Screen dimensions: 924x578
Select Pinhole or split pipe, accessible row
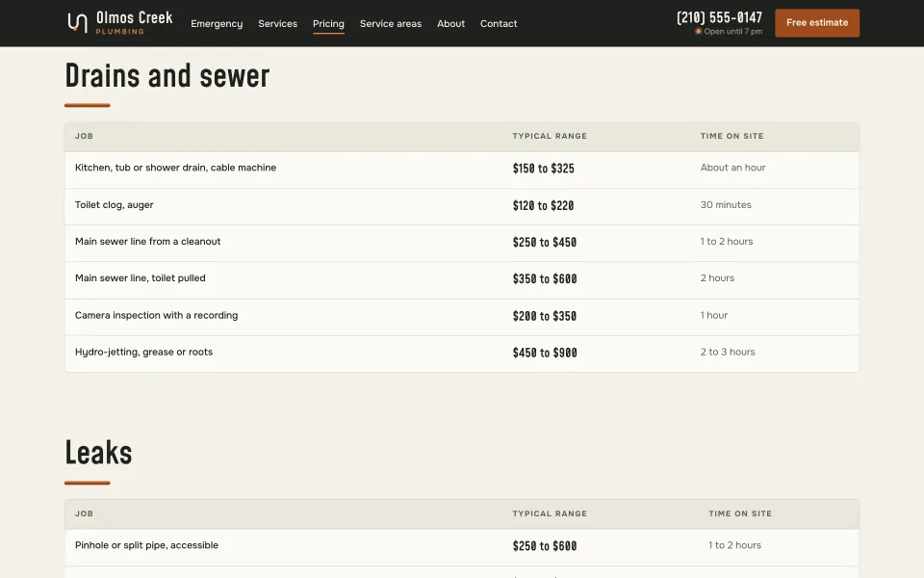click(x=461, y=547)
